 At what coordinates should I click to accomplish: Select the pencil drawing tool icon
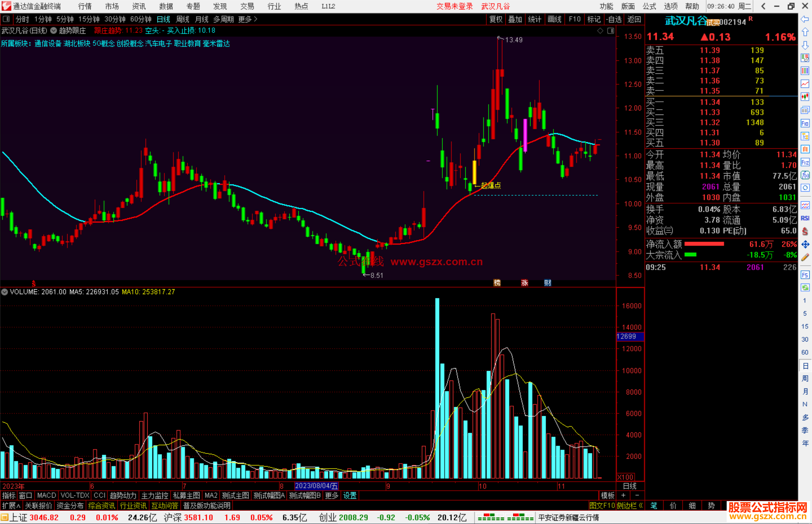pos(805,257)
